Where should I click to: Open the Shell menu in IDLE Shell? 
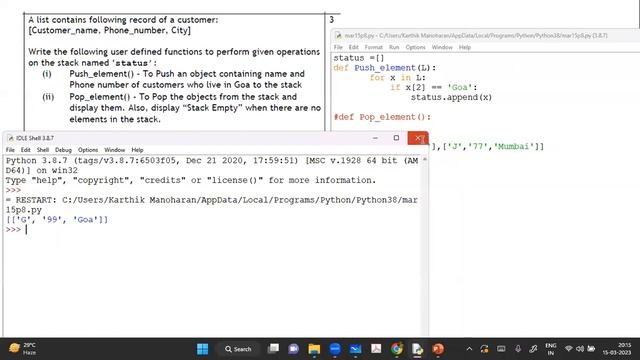pos(43,150)
